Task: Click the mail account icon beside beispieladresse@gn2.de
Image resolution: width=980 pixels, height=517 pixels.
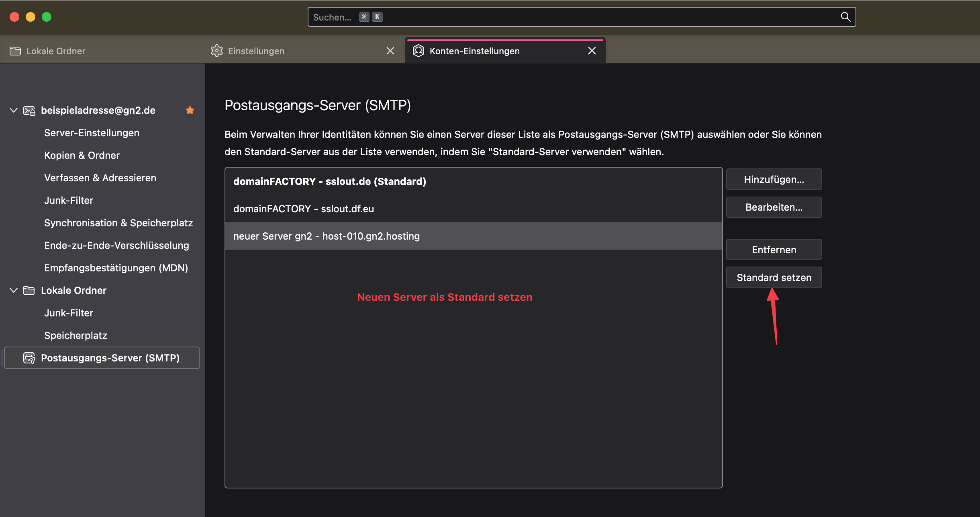Action: click(x=29, y=111)
